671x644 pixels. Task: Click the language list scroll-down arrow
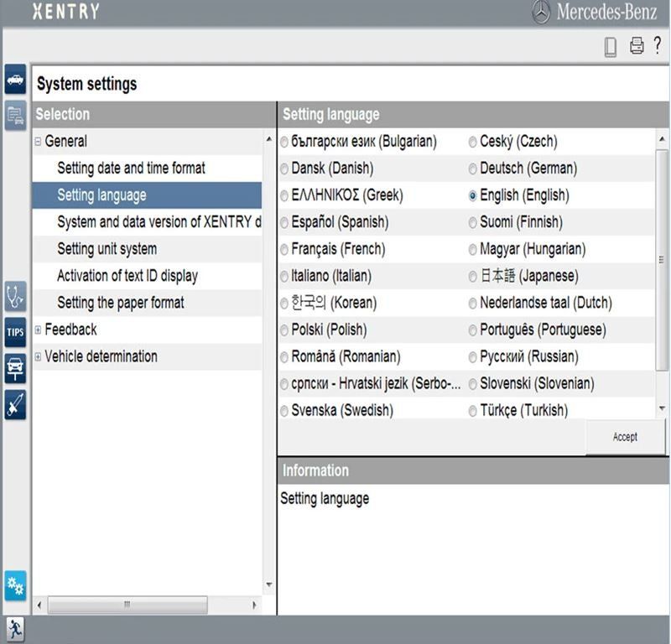coord(663,408)
